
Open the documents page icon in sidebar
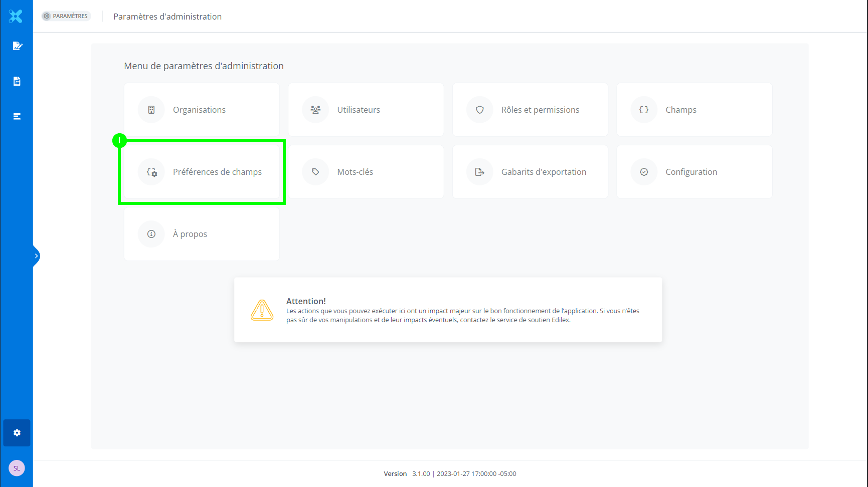click(17, 81)
